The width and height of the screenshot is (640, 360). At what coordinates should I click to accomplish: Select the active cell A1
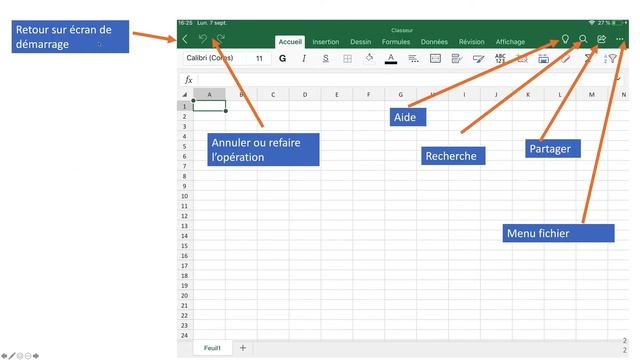[209, 106]
